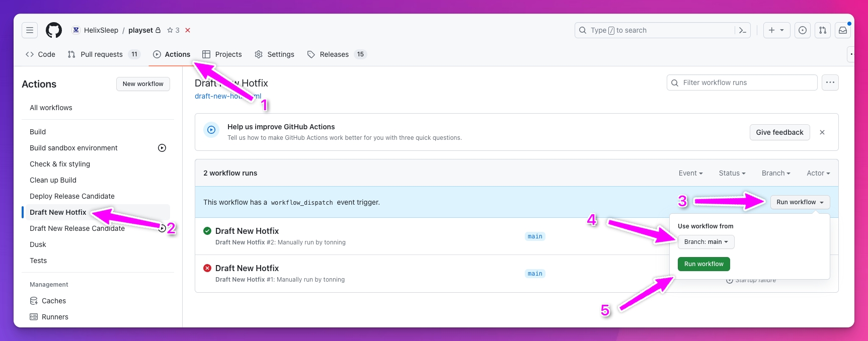Dismiss the feedback banner with X
The width and height of the screenshot is (868, 341).
pyautogui.click(x=822, y=132)
